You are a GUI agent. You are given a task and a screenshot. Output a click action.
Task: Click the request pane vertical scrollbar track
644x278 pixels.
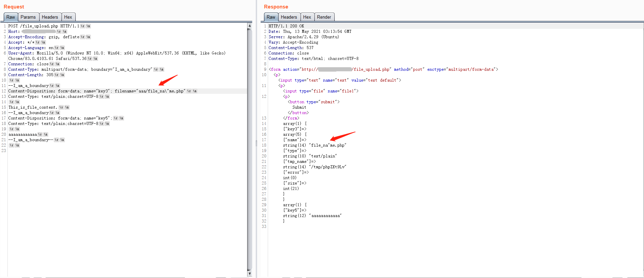(x=249, y=152)
